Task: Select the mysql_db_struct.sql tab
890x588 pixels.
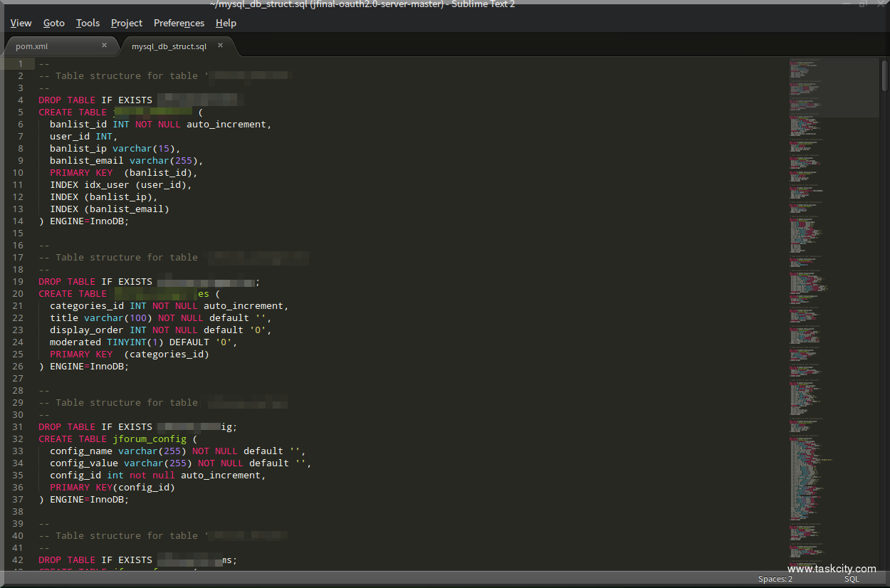Action: click(169, 46)
